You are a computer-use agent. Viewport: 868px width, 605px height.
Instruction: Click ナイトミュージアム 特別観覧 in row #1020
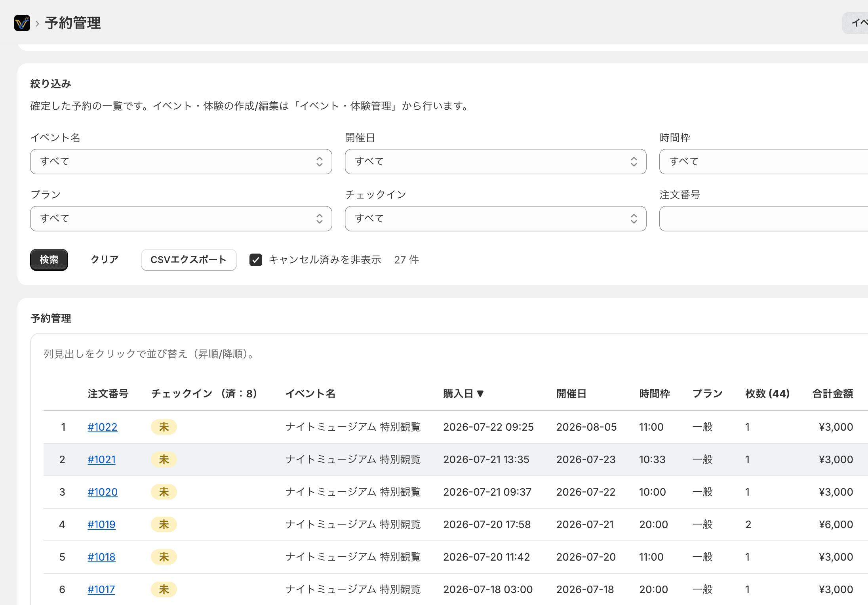coord(353,492)
